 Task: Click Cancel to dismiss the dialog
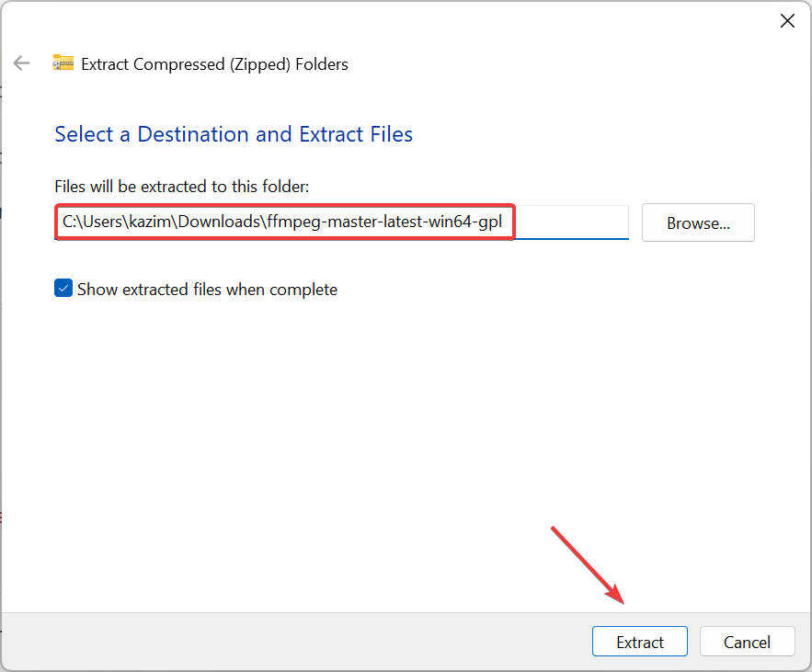tap(747, 642)
